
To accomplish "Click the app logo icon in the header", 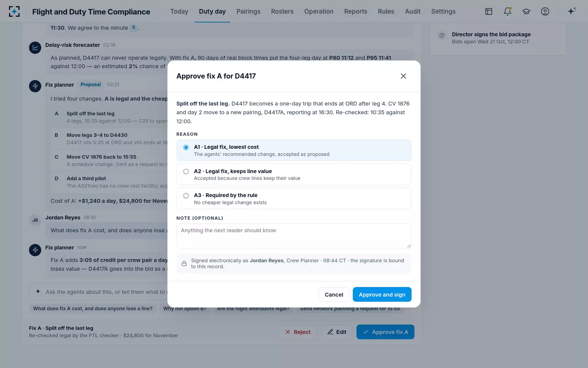I will tap(14, 11).
